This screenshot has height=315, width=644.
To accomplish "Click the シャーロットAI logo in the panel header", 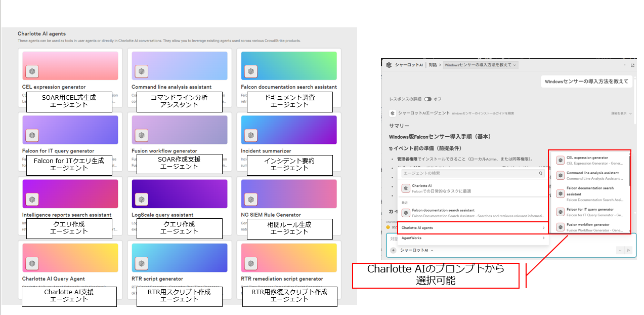I will click(389, 65).
